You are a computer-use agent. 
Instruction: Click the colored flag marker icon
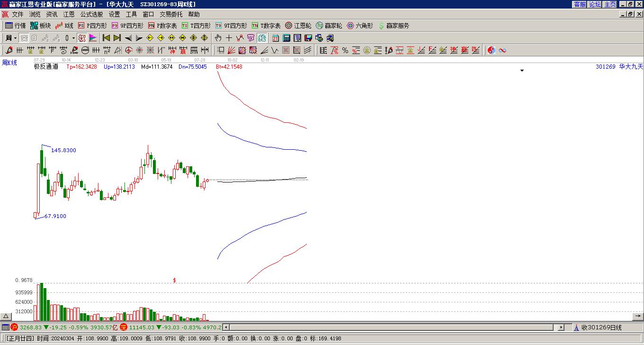click(x=93, y=38)
